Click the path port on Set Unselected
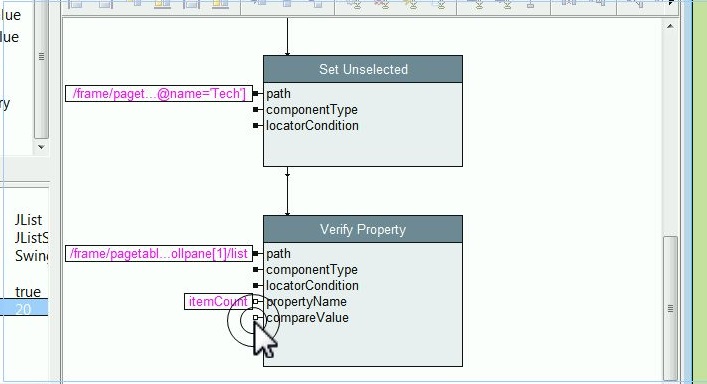This screenshot has width=707, height=384. 256,94
